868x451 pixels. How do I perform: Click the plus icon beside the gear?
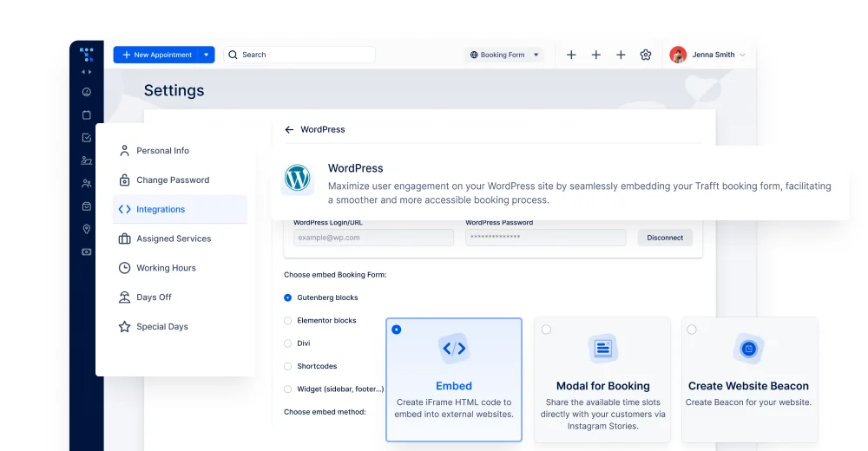(621, 55)
